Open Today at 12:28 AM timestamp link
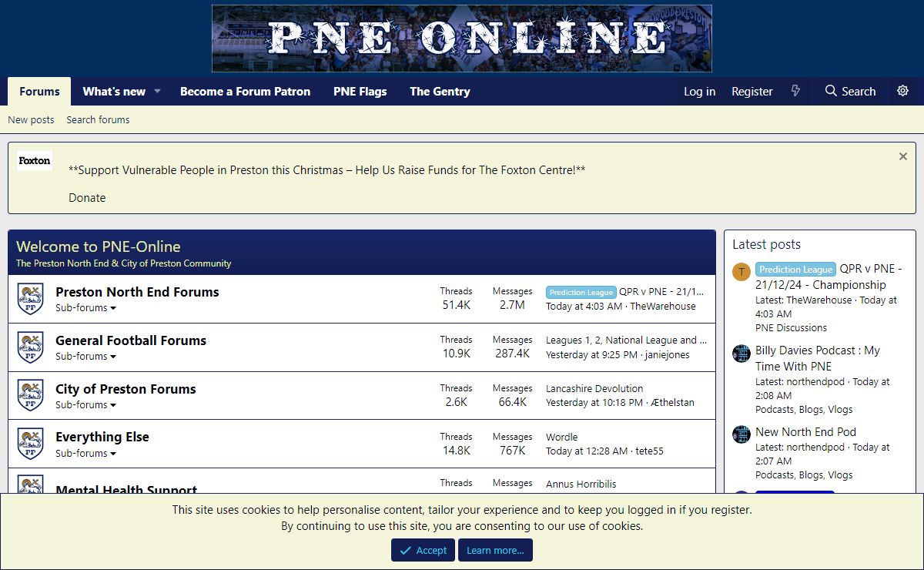This screenshot has width=924, height=570. (586, 451)
